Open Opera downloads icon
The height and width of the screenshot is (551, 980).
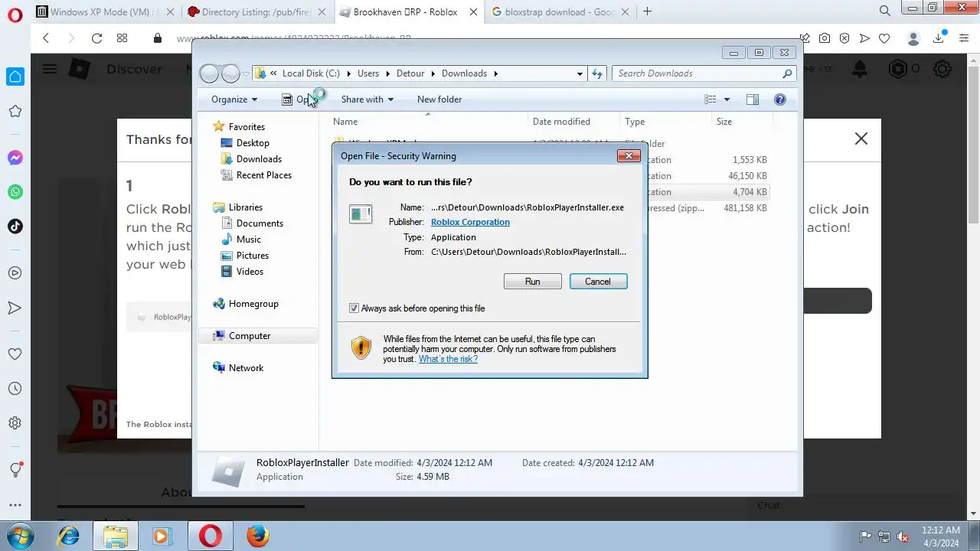pyautogui.click(x=940, y=38)
